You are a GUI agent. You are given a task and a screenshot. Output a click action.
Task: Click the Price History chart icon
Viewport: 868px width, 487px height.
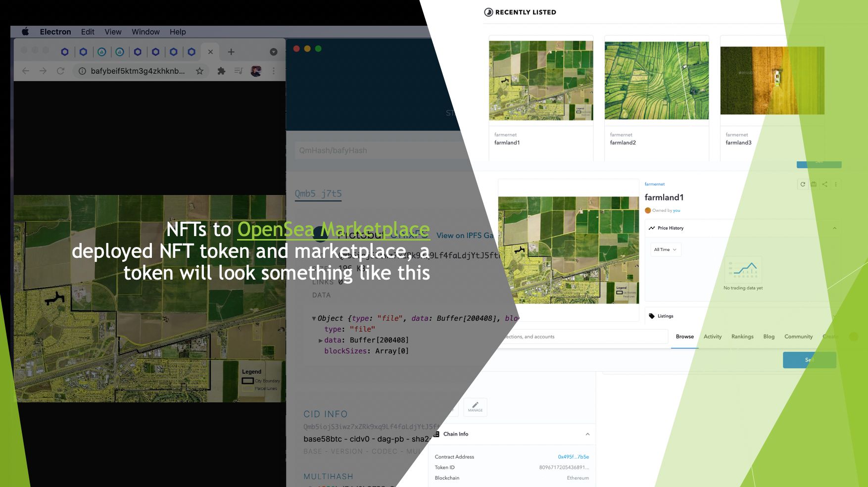tap(652, 228)
